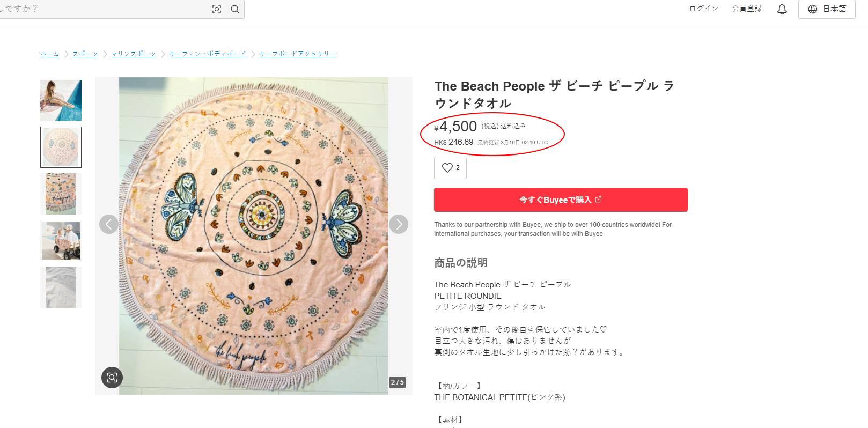The height and width of the screenshot is (428, 868).
Task: Open the notifications bell icon
Action: click(782, 9)
